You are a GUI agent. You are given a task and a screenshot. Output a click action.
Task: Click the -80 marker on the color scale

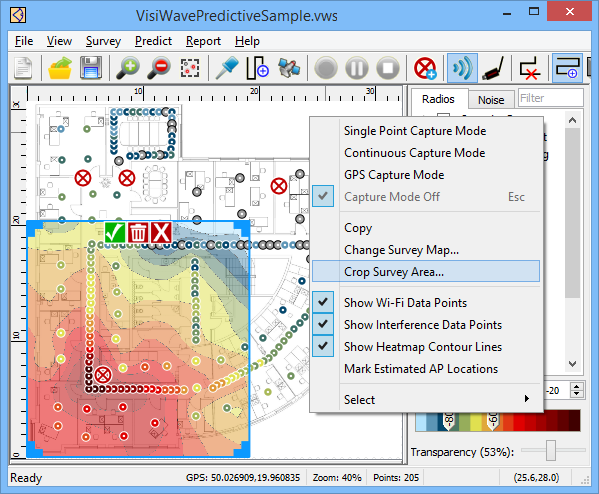coord(449,420)
